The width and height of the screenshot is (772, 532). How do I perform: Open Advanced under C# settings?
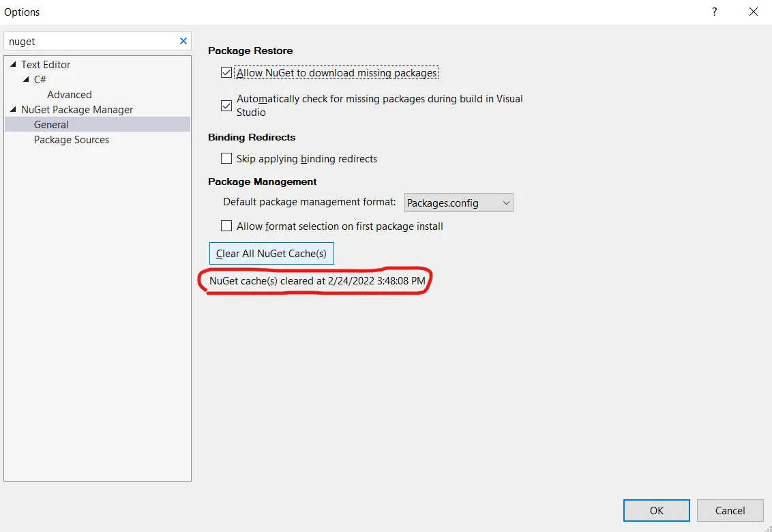coord(69,95)
